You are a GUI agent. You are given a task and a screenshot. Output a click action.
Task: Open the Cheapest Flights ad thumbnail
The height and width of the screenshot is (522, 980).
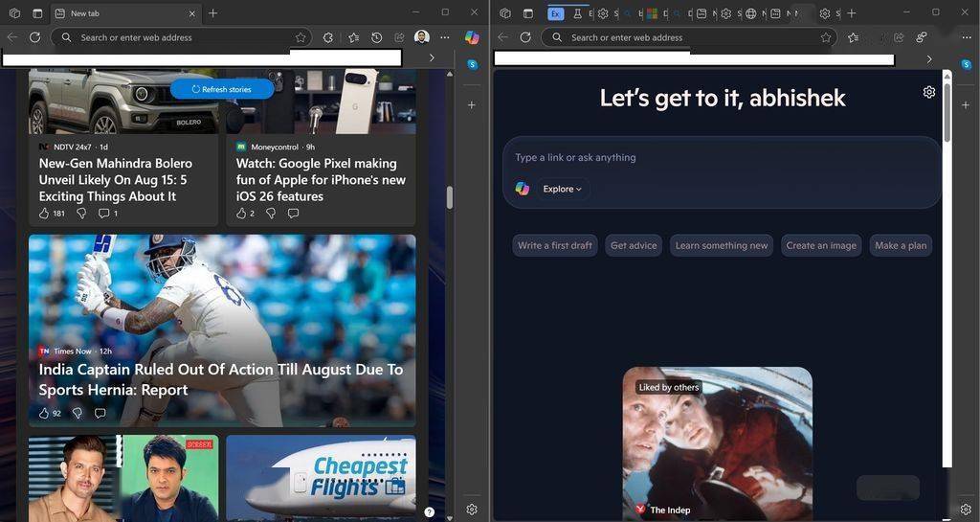coord(322,478)
